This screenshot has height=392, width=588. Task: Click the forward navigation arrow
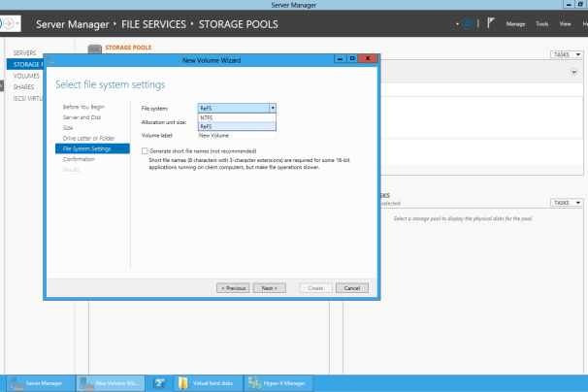[9, 23]
